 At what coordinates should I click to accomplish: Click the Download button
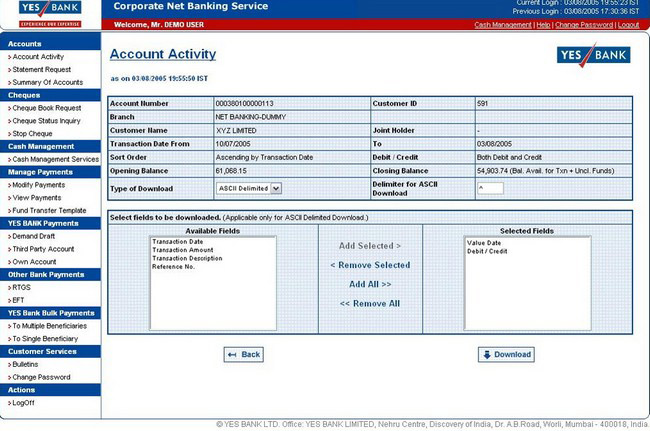tap(506, 355)
